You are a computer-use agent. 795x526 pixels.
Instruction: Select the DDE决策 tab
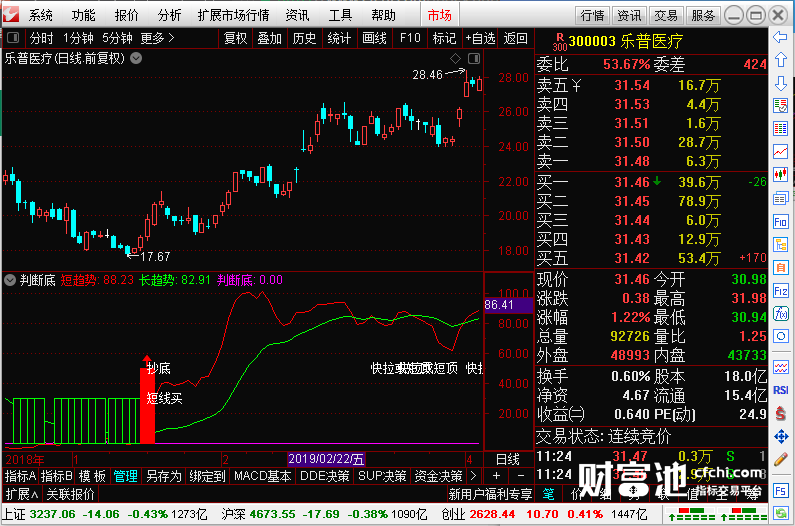325,476
